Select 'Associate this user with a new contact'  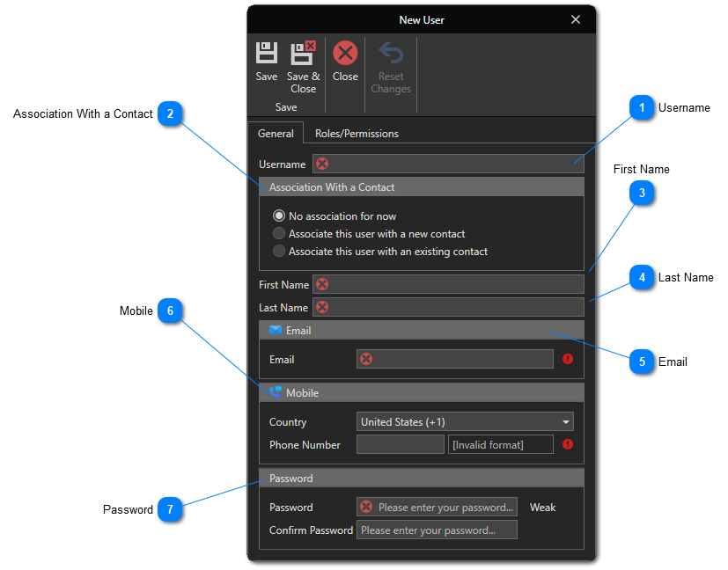280,234
